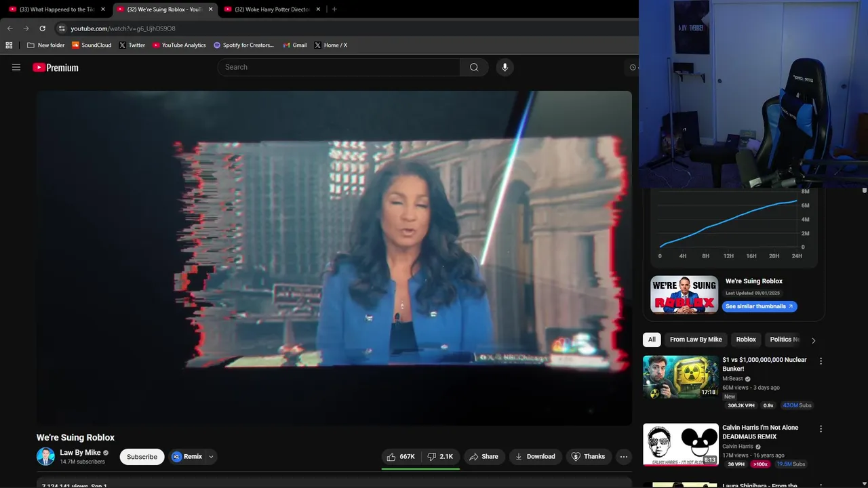Screen dimensions: 868x488
Task: Open the Home / X bookmark
Action: [331, 45]
